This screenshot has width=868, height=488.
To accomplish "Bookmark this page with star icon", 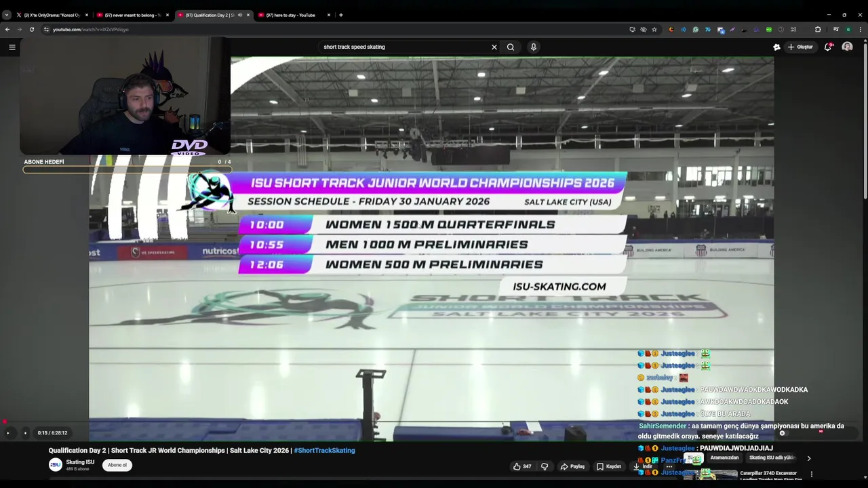I will 654,29.
